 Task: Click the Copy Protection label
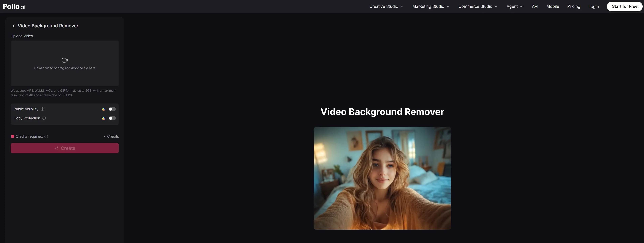pyautogui.click(x=27, y=118)
